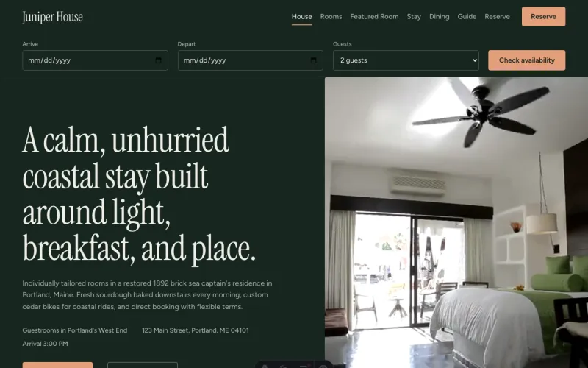Viewport: 588px width, 368px height.
Task: Open the Arrive date calendar picker icon
Action: click(158, 60)
